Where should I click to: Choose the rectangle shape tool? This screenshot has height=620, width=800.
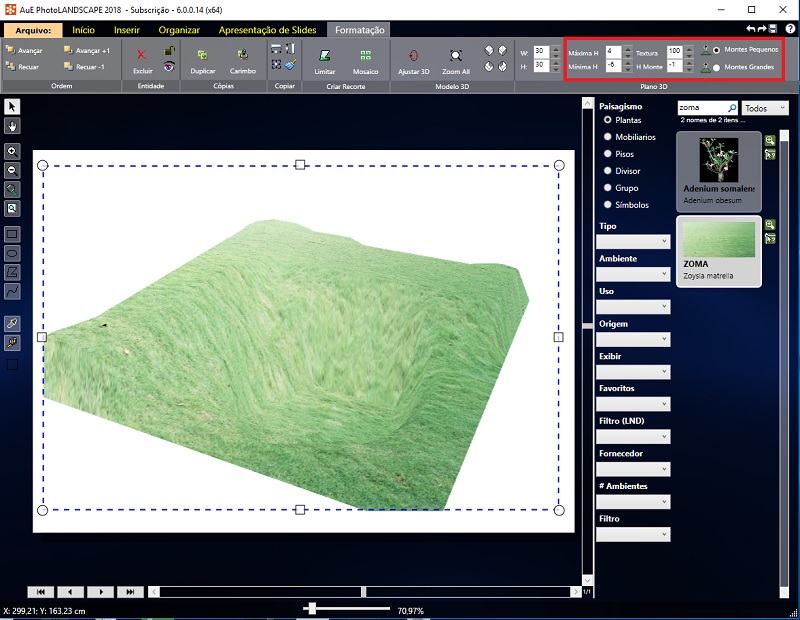[12, 234]
